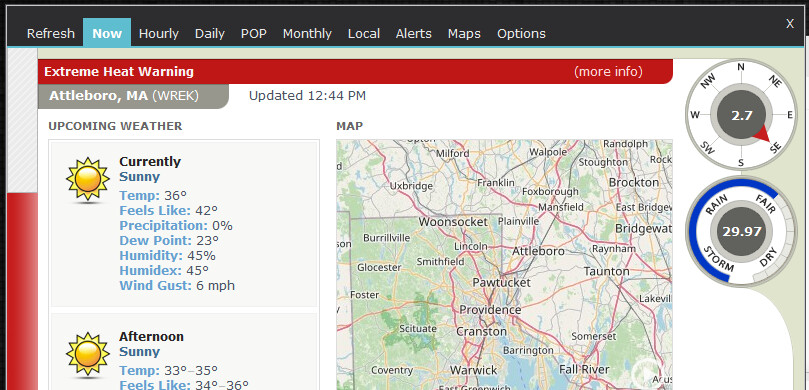This screenshot has height=390, width=809.
Task: View the Alerts tab
Action: click(x=413, y=34)
